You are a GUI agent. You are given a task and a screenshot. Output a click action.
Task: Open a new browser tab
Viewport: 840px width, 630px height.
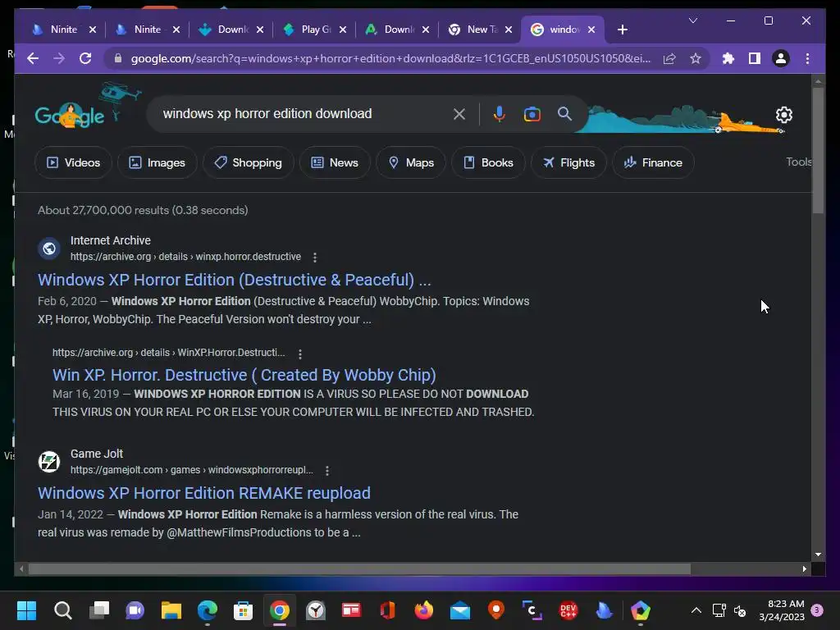click(x=623, y=30)
